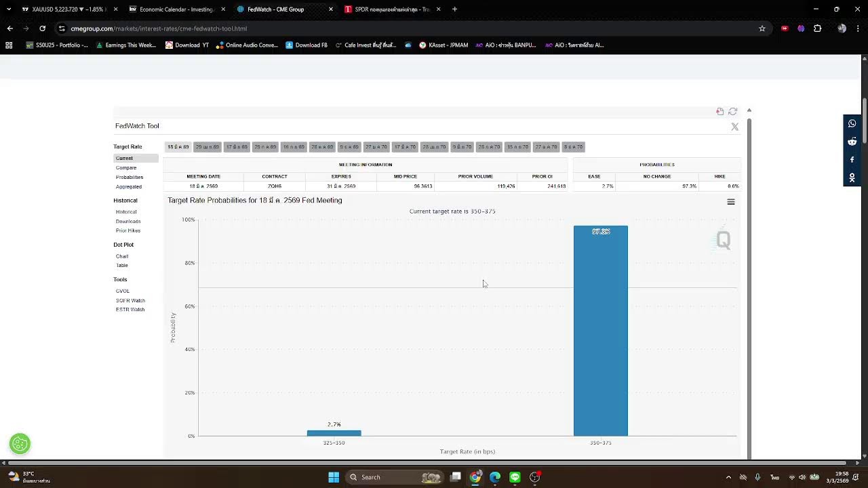868x488 pixels.
Task: Share page via Facebook icon
Action: 852,160
